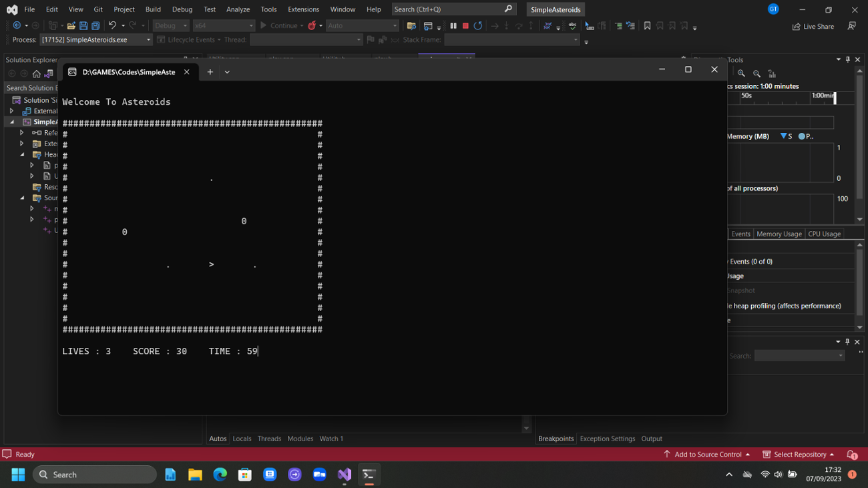Click Add to Source Control
This screenshot has width=868, height=488.
707,454
